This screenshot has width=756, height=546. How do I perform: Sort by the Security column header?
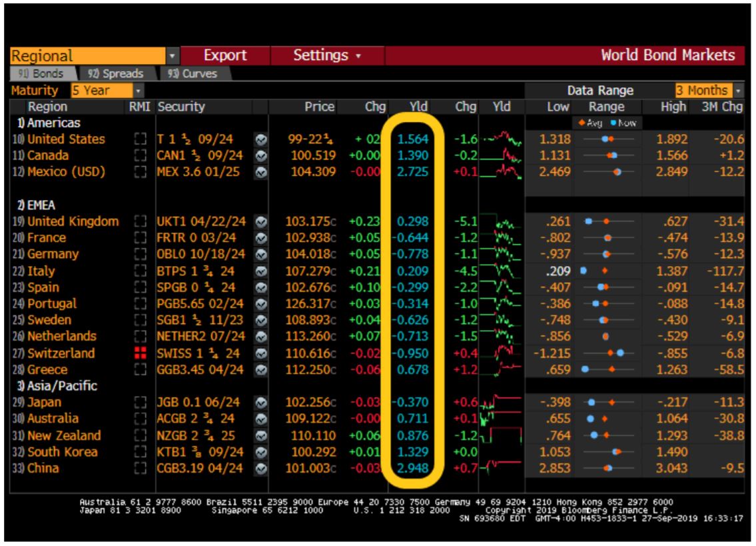coord(181,107)
